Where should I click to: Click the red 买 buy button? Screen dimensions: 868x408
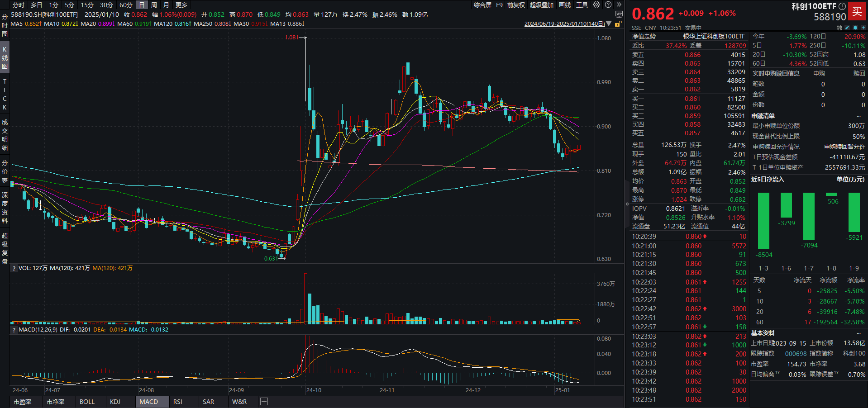(x=858, y=12)
